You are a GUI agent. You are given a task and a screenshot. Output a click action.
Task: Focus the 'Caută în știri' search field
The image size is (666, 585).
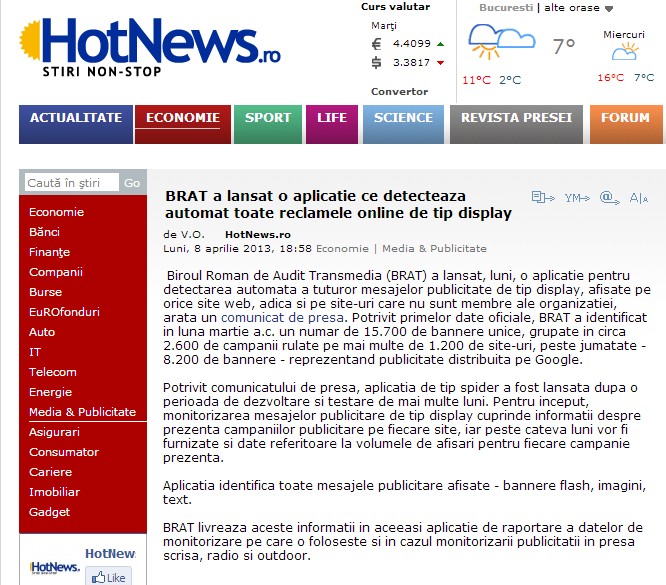pos(72,183)
